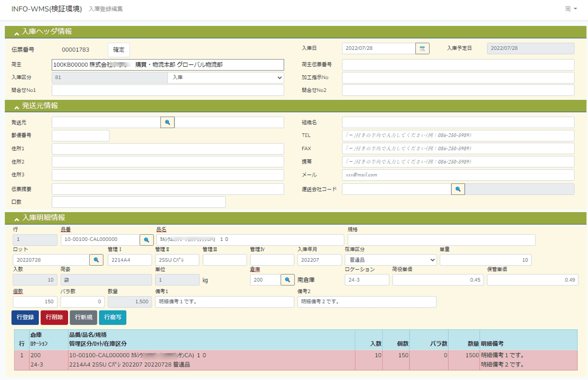Click the 行複写 button
588x380 pixels.
(113, 317)
